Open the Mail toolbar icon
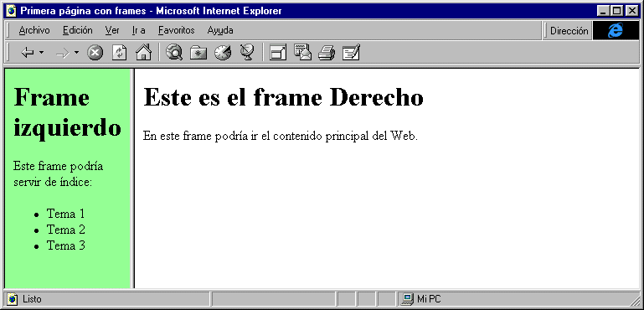The image size is (644, 310). [x=302, y=53]
